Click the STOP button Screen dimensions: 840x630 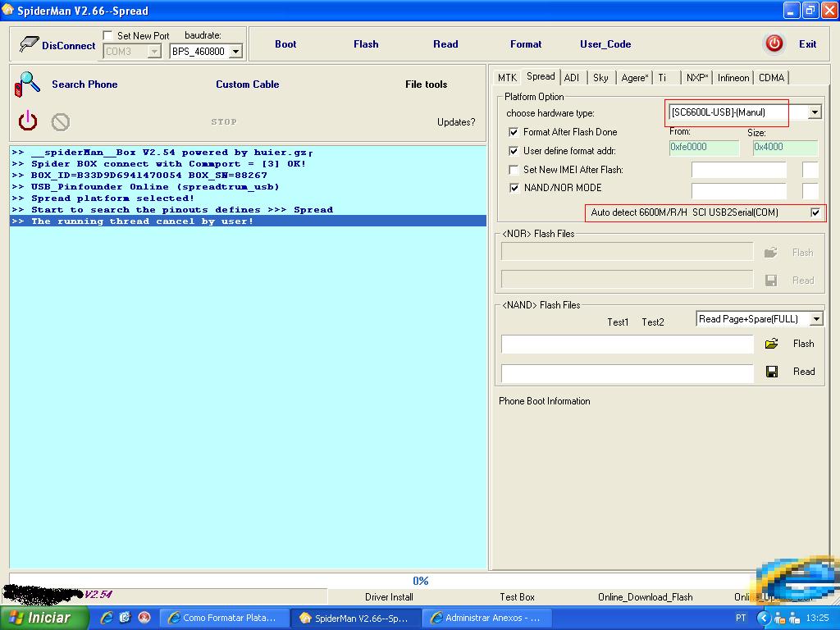point(224,121)
